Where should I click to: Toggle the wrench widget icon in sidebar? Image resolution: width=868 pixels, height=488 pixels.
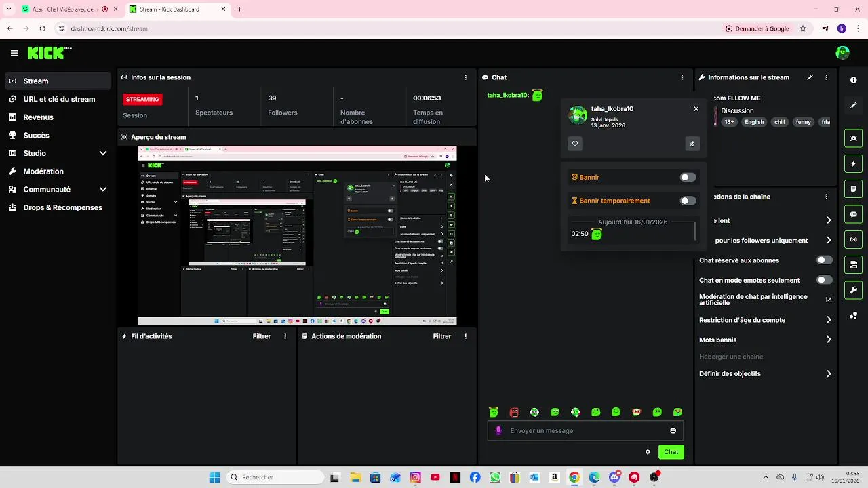click(x=853, y=290)
